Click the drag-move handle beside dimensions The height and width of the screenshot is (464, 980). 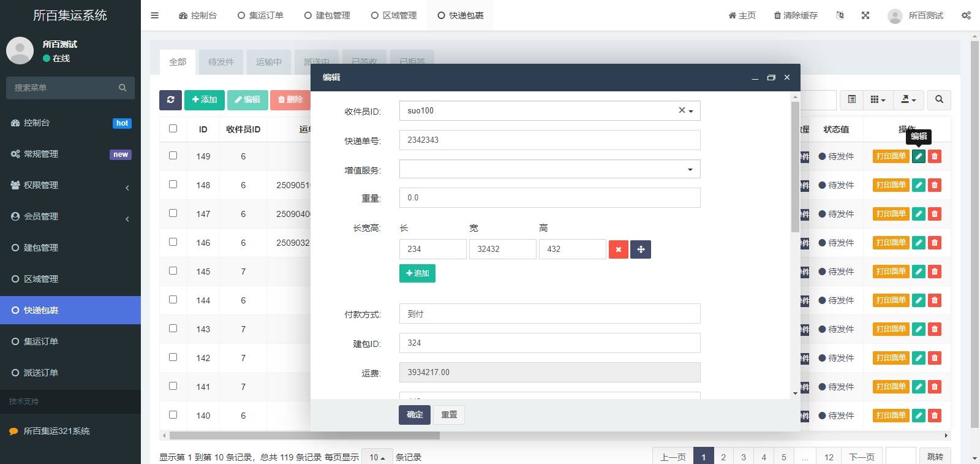click(641, 249)
